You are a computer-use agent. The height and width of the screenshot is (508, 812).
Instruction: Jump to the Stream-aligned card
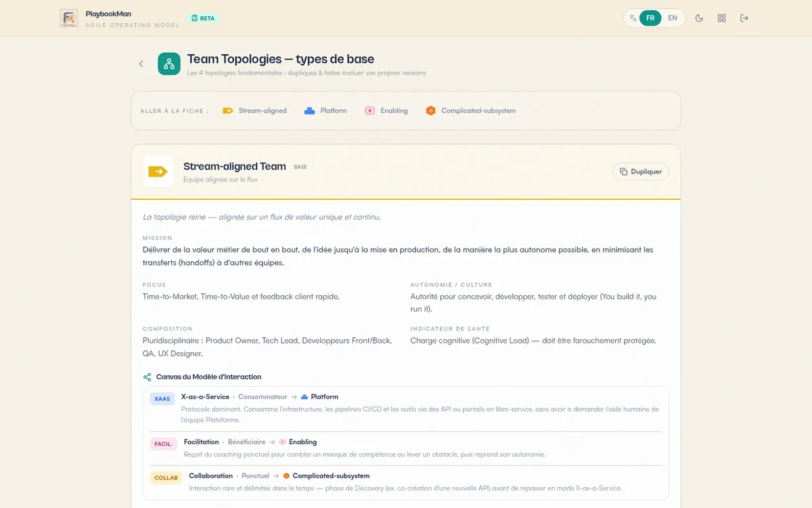point(254,110)
